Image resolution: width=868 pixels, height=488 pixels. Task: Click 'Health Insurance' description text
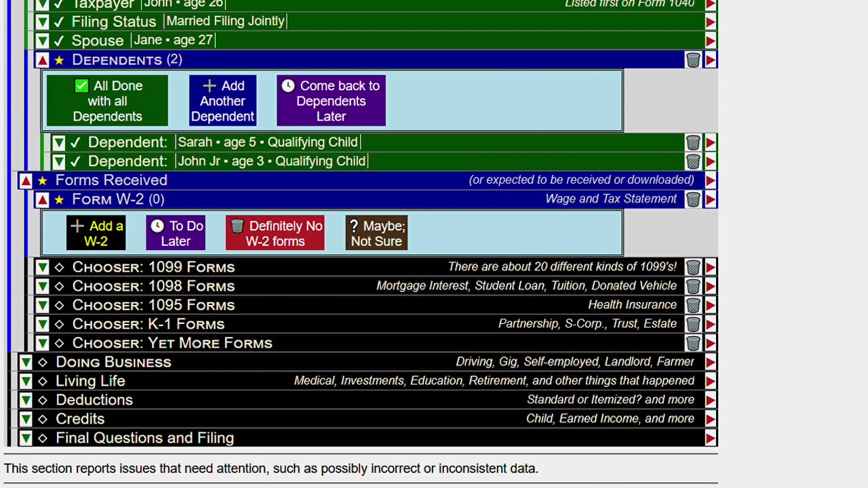coord(632,304)
